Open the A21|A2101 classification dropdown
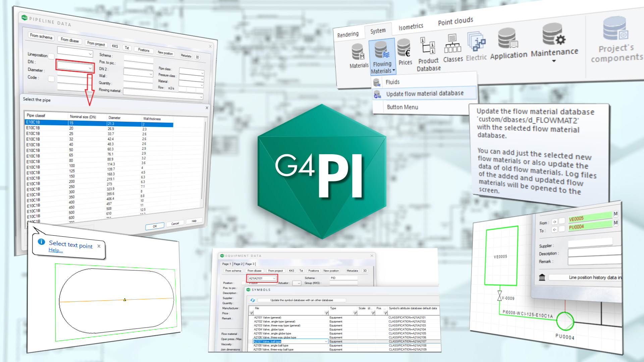The height and width of the screenshot is (362, 644). 274,278
